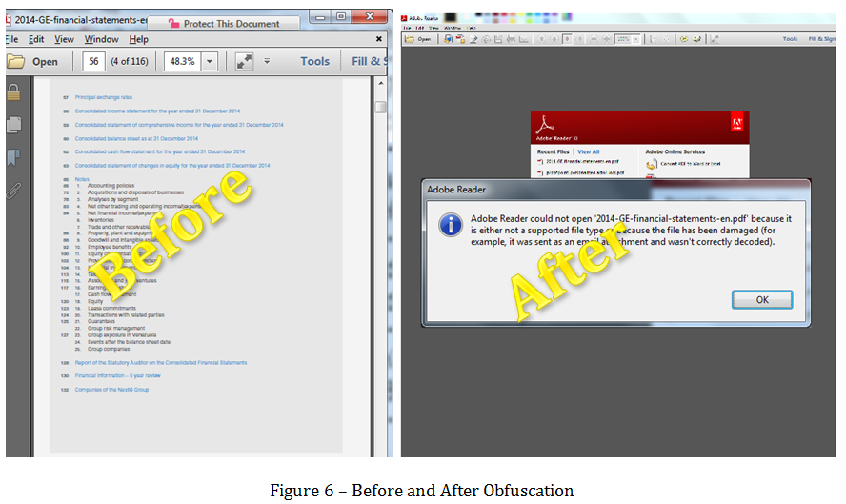Open the second recent PDF file in welcome panel
846x504 pixels.
585,172
